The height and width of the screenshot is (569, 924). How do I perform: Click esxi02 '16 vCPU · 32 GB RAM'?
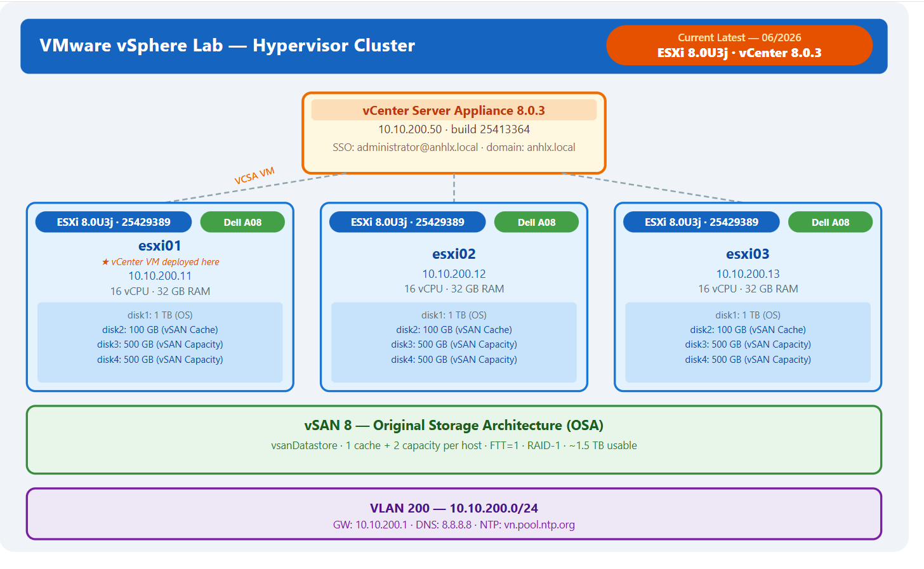[x=454, y=289]
